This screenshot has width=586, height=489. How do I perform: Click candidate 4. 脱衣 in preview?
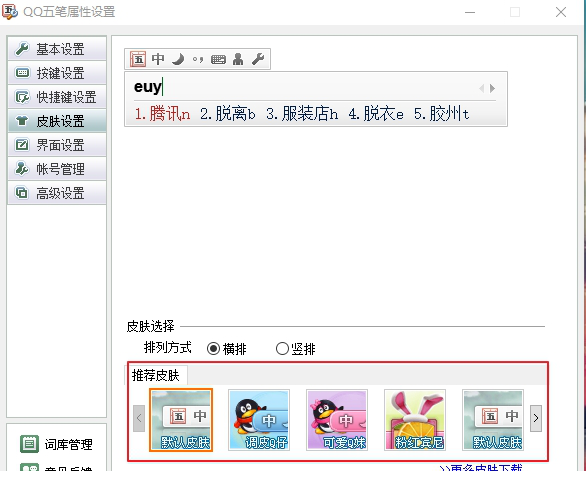376,114
